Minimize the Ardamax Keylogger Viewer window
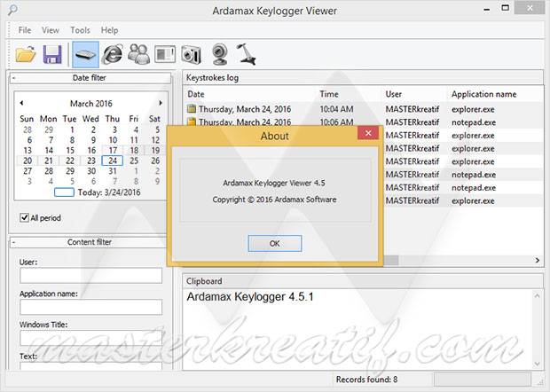The image size is (550, 392). 486,9
